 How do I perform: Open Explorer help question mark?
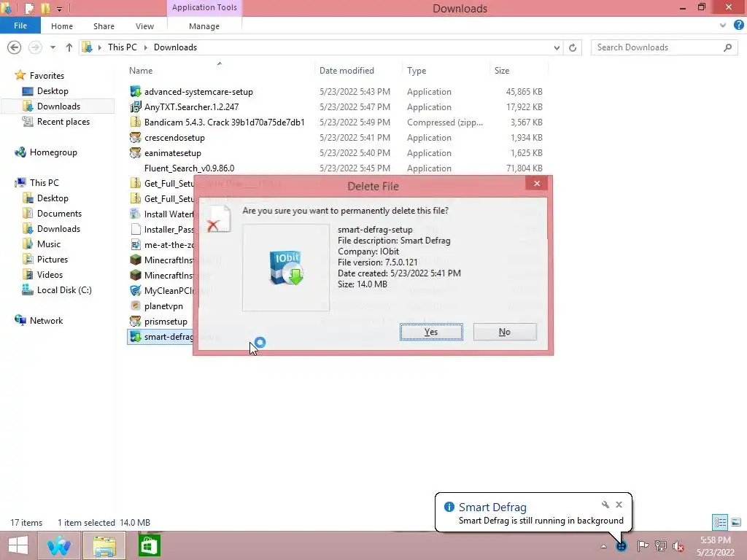point(739,26)
